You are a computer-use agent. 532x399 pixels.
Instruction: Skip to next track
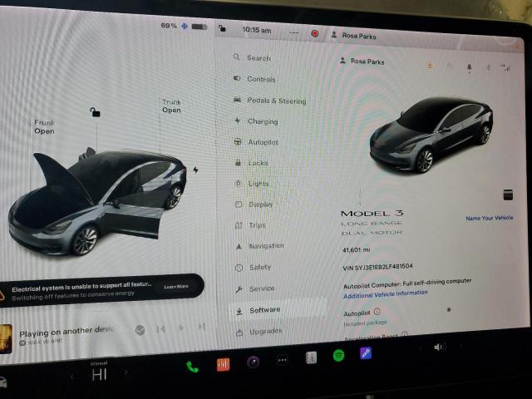tap(202, 326)
